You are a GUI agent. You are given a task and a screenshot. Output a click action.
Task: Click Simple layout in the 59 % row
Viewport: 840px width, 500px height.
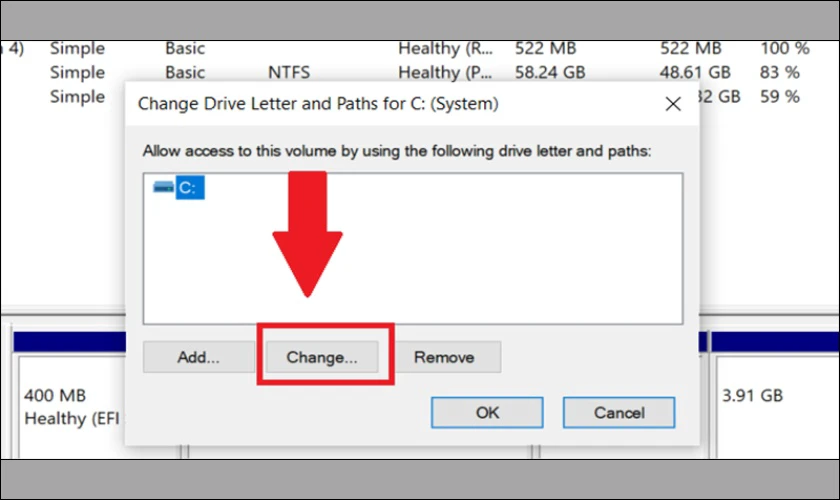click(77, 96)
